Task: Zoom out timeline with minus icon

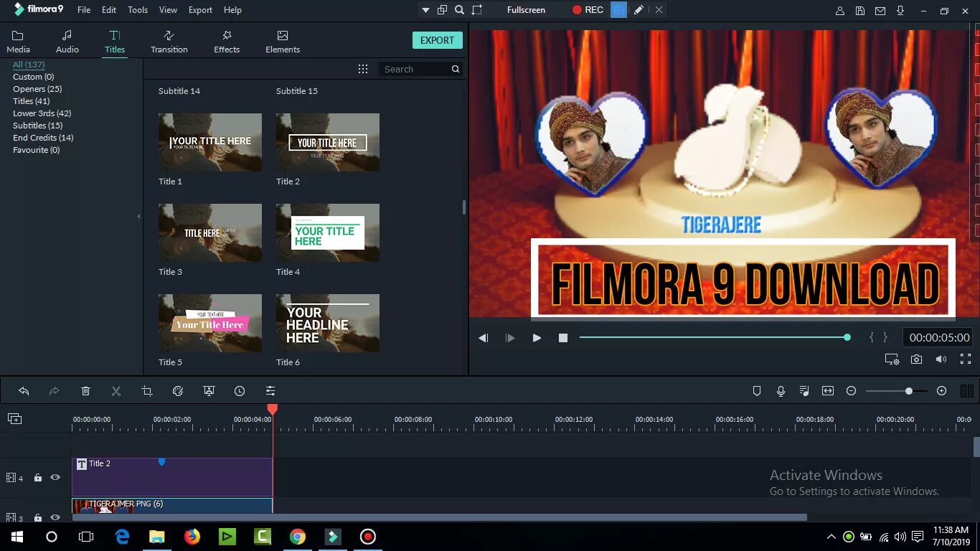Action: 852,391
